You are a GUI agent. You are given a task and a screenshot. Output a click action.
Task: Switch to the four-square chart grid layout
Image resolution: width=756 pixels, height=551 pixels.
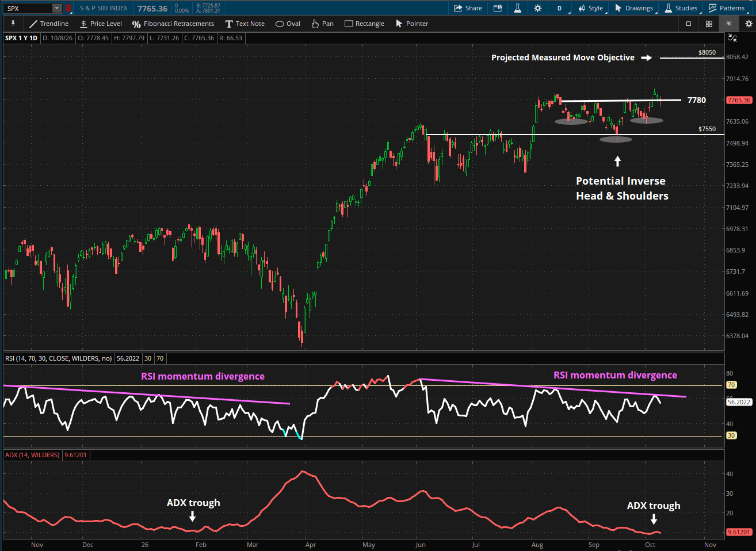click(709, 24)
